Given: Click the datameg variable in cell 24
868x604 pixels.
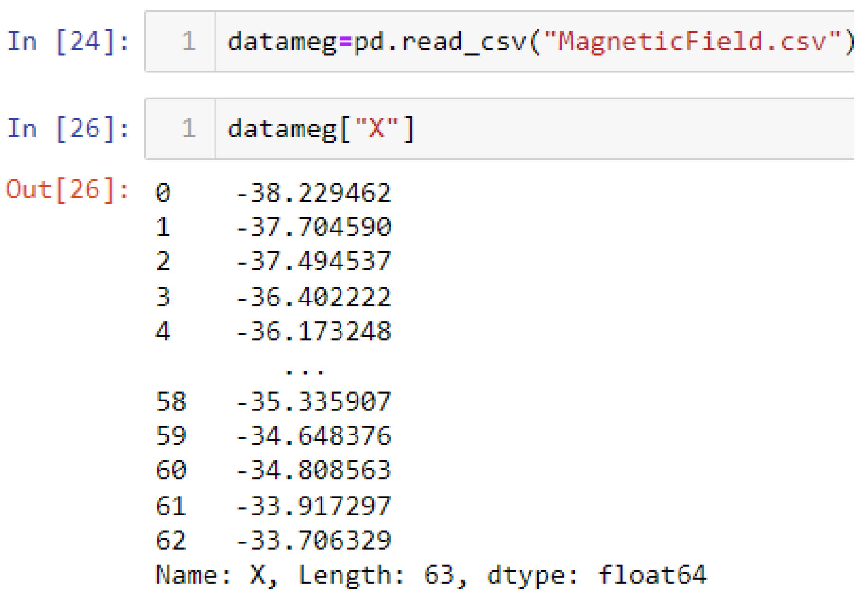Looking at the screenshot, I should pyautogui.click(x=282, y=41).
